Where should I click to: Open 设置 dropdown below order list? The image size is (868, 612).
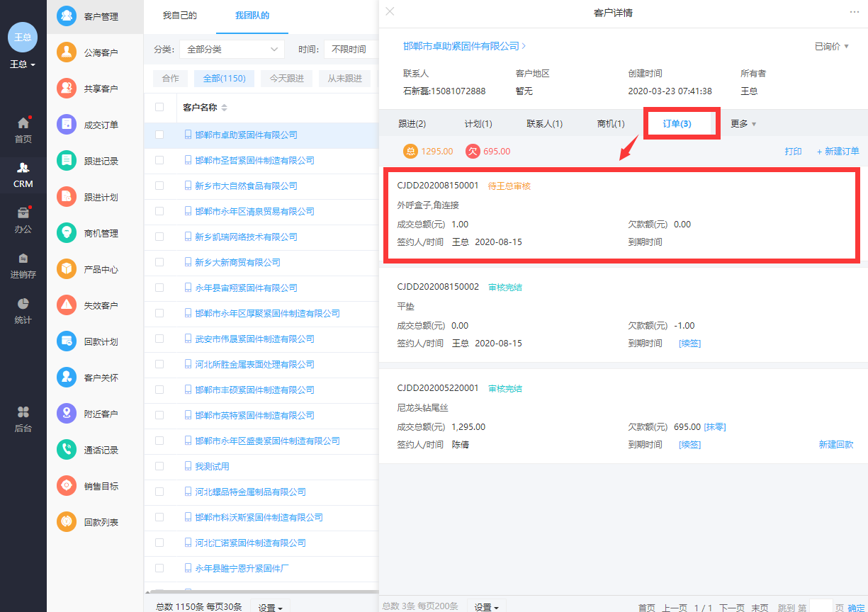487,607
